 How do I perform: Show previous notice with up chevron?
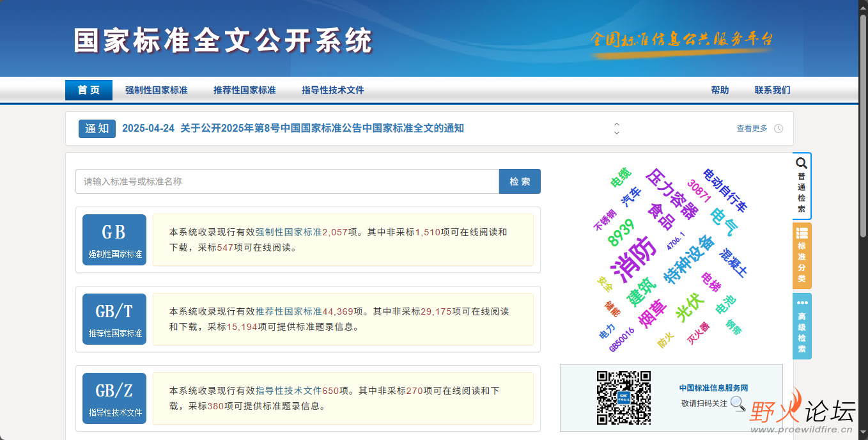[617, 124]
